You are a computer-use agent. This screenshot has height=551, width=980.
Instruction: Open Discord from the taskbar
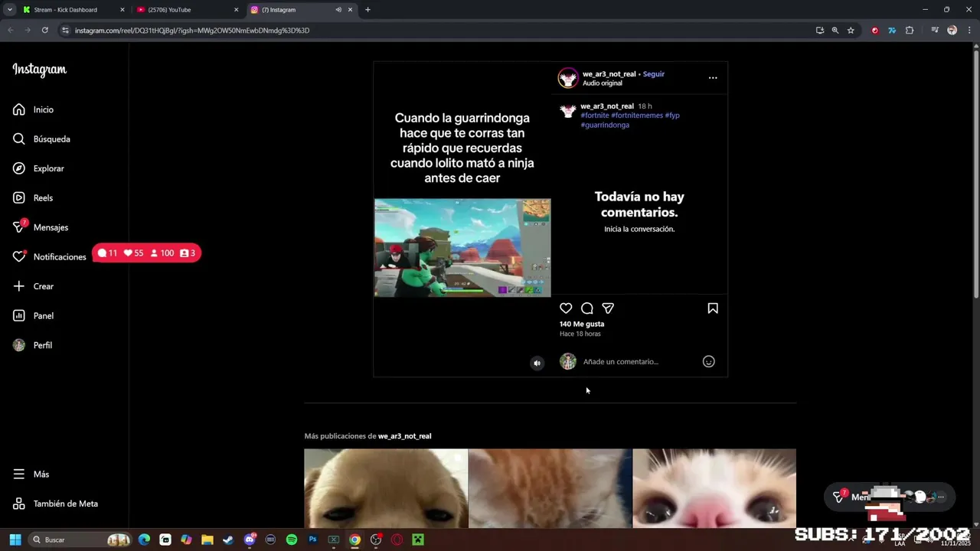click(x=249, y=540)
